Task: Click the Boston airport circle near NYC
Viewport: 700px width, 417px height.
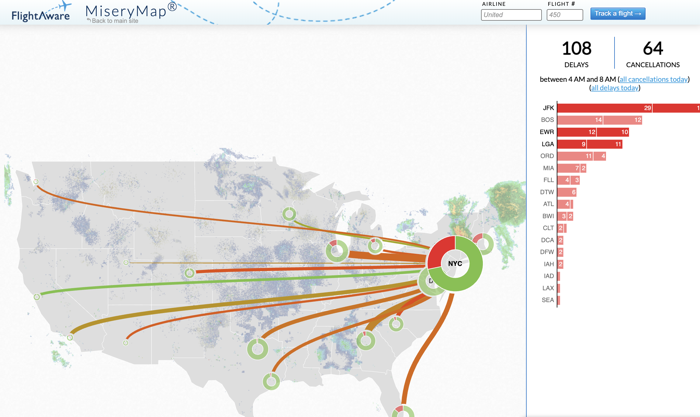Action: (482, 243)
